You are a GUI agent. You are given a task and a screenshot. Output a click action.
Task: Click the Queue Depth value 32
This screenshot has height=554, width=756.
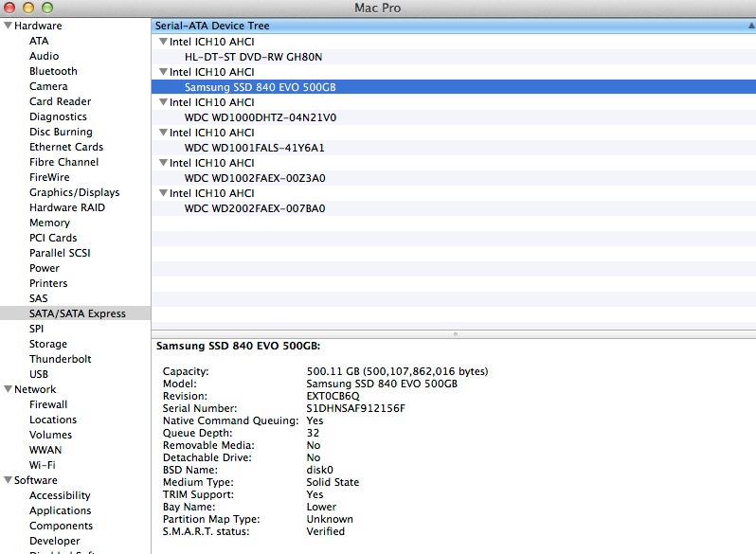313,433
